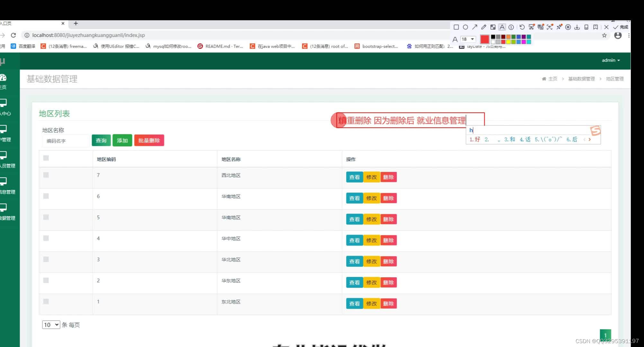644x347 pixels.
Task: Open the 10 per page dropdown
Action: click(51, 325)
